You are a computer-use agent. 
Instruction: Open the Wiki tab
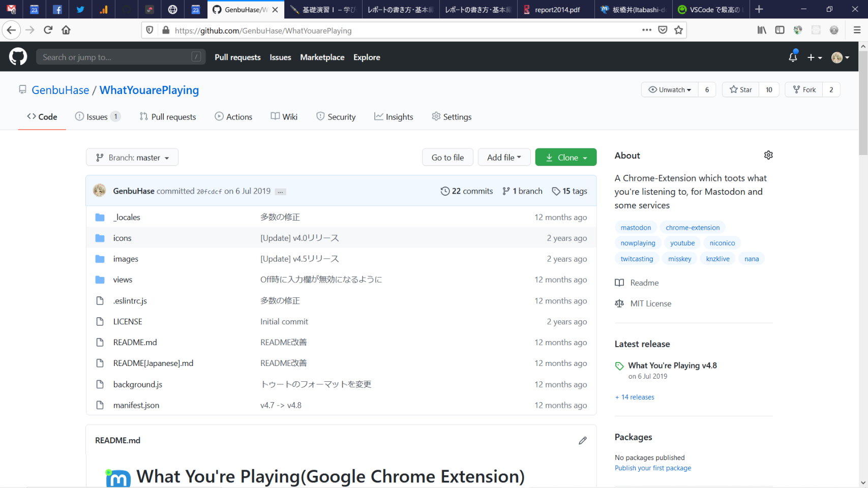[284, 117]
